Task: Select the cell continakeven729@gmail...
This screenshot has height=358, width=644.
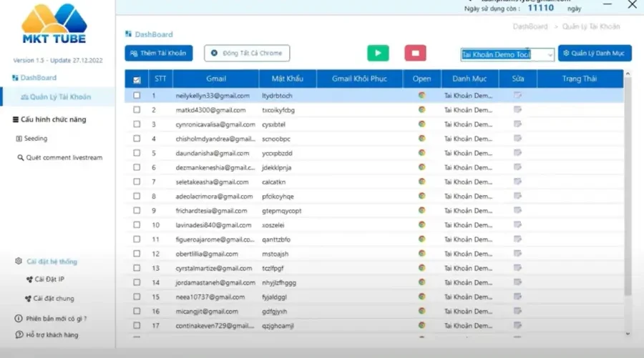Action: tap(215, 326)
